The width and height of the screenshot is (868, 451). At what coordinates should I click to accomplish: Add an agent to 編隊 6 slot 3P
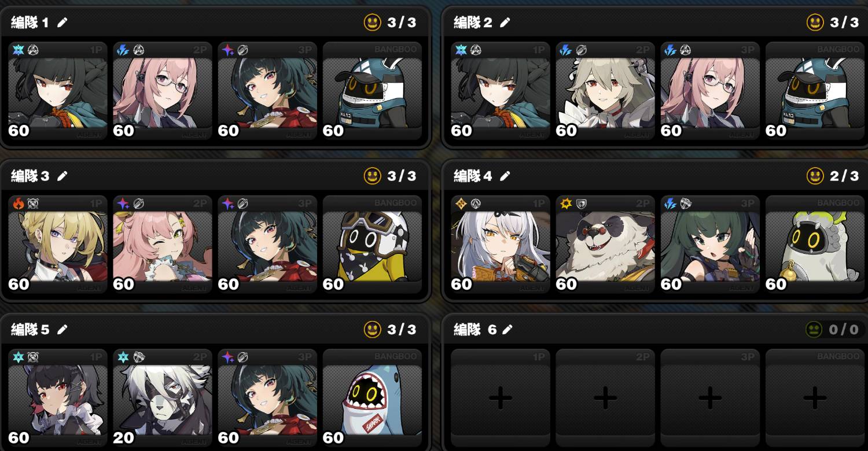point(710,397)
